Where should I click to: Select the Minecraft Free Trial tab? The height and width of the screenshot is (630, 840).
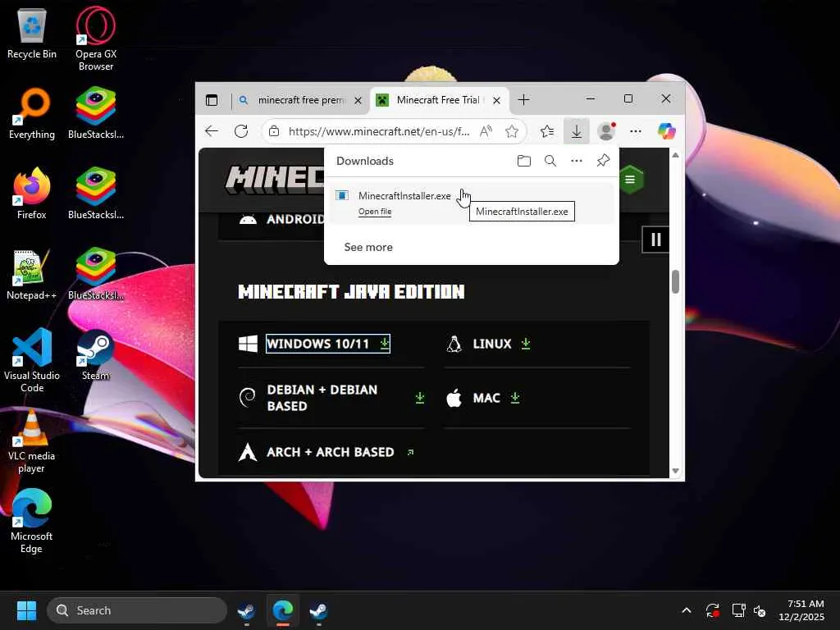tap(438, 100)
